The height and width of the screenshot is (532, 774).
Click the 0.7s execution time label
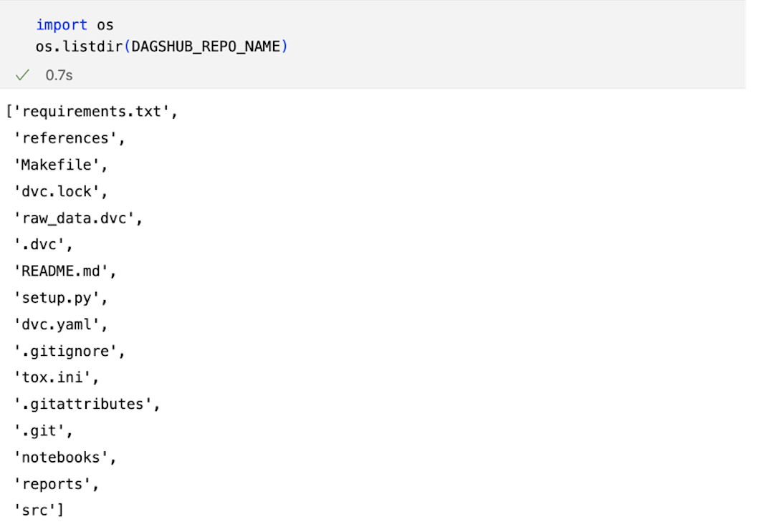(x=59, y=75)
